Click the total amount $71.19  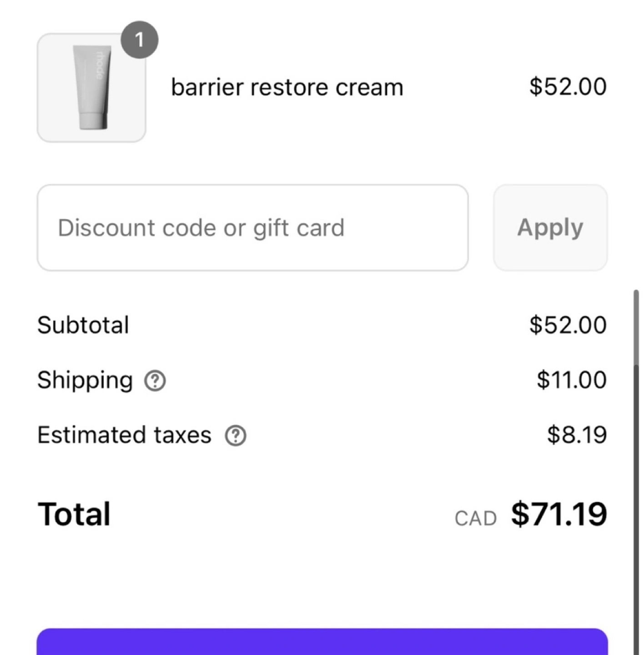pyautogui.click(x=559, y=514)
